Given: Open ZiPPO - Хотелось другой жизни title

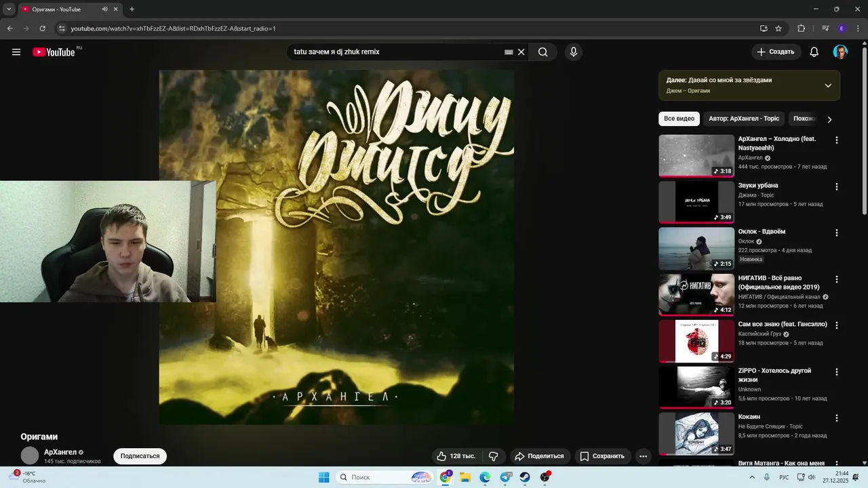Looking at the screenshot, I should point(774,375).
